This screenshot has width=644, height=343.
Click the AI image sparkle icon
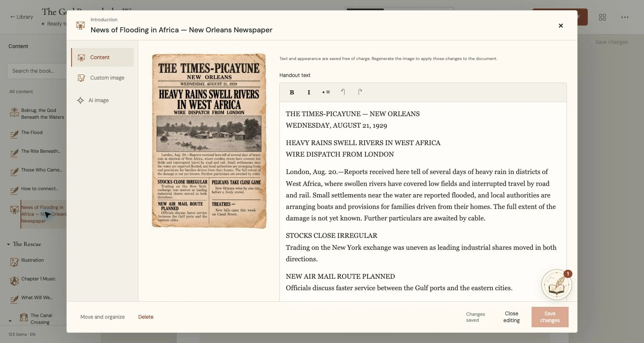coord(80,100)
